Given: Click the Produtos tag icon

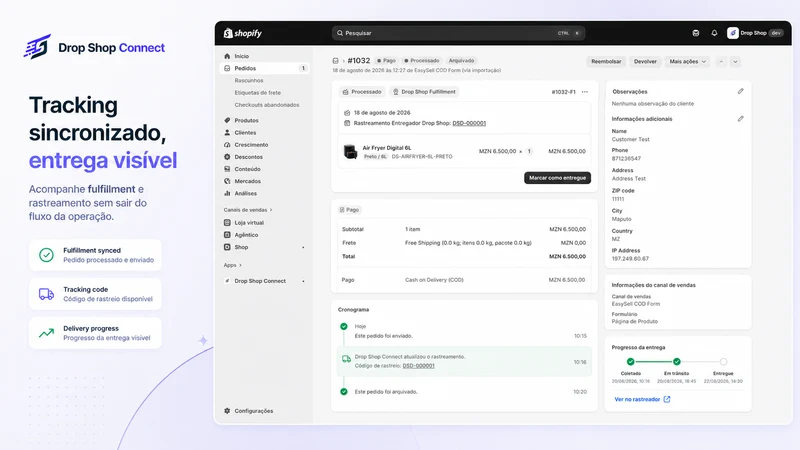Looking at the screenshot, I should pos(227,120).
